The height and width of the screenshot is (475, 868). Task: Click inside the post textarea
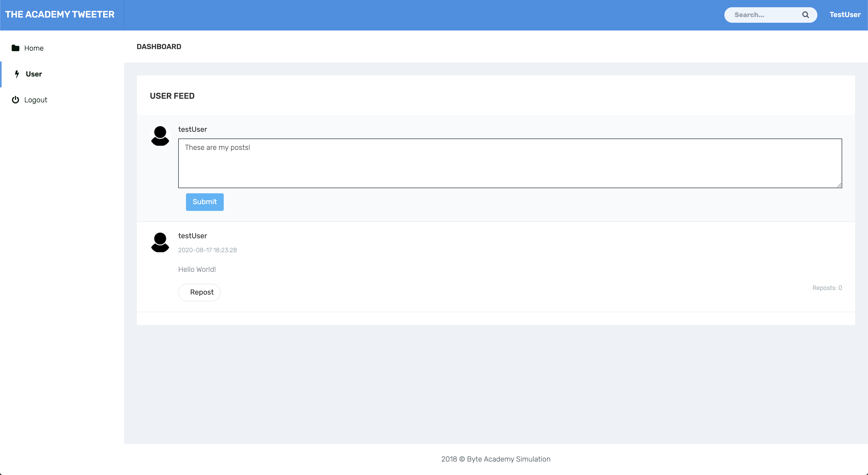(x=510, y=164)
